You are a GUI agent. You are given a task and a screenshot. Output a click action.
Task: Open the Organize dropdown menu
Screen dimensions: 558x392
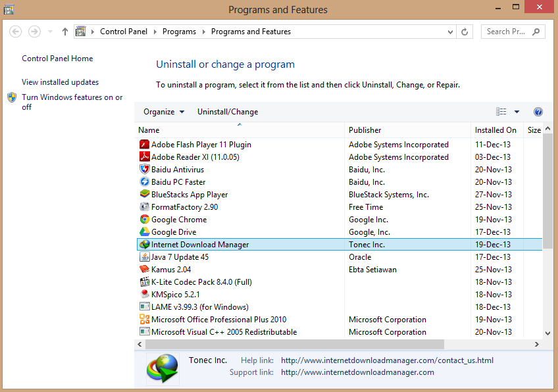coord(164,112)
